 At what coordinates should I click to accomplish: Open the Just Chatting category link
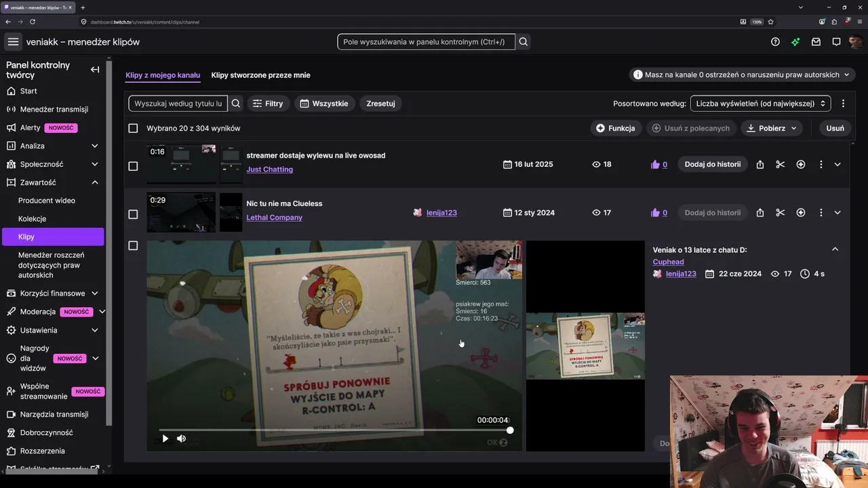click(270, 169)
